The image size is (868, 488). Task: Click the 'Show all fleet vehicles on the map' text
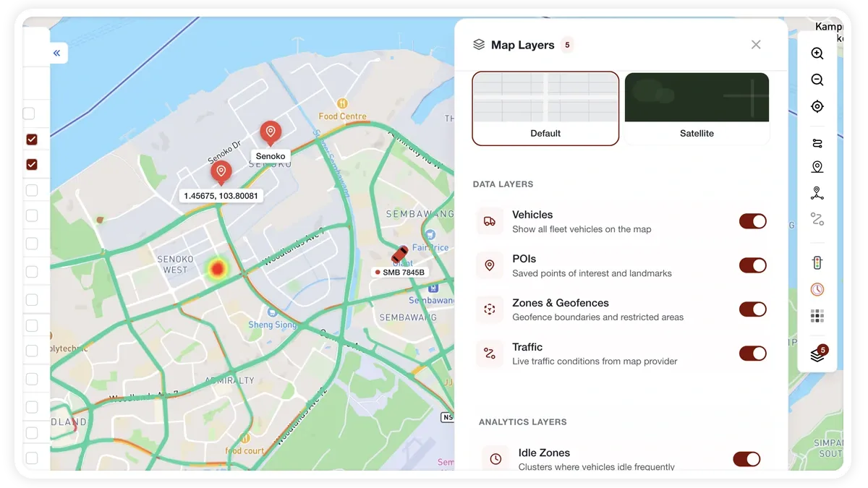tap(582, 229)
